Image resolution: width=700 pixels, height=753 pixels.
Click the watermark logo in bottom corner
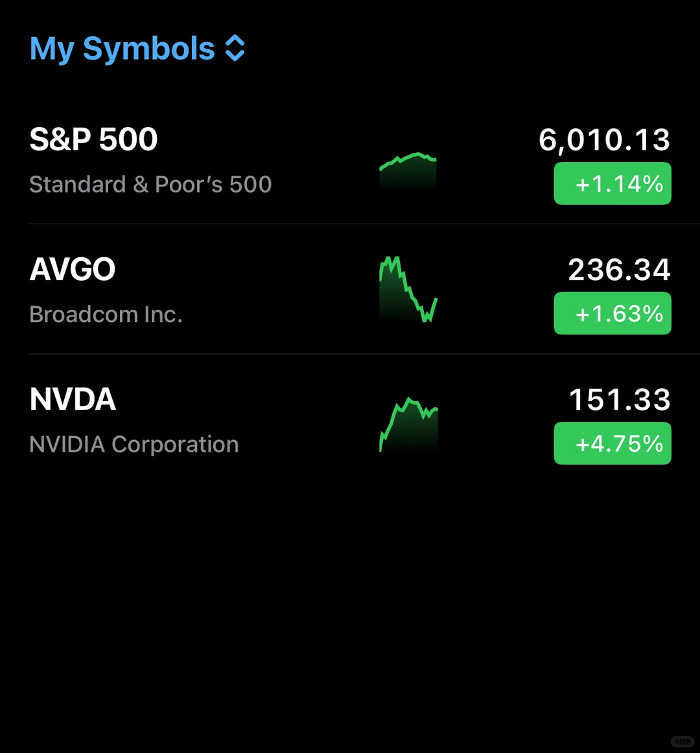682,741
